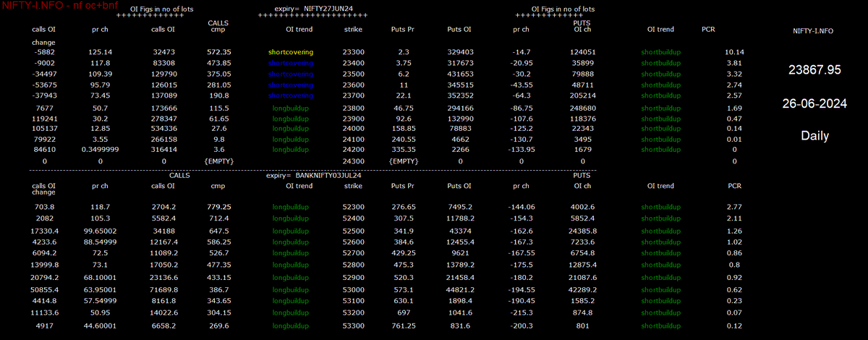
Task: Select PCR value 1.69
Action: tap(734, 107)
